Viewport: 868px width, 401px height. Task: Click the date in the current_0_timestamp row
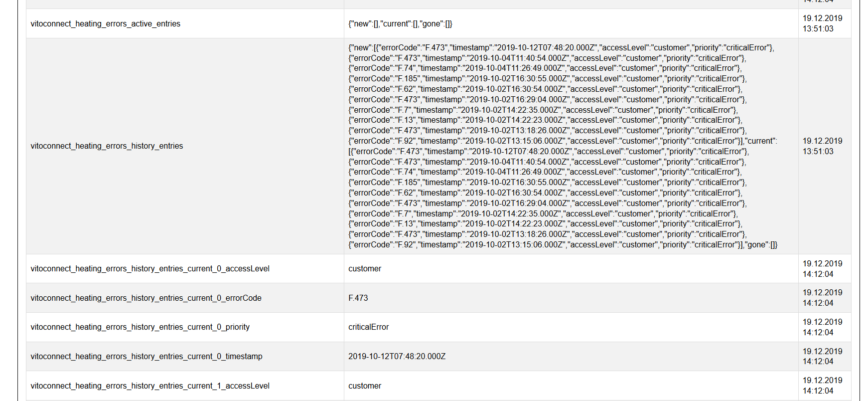click(822, 356)
